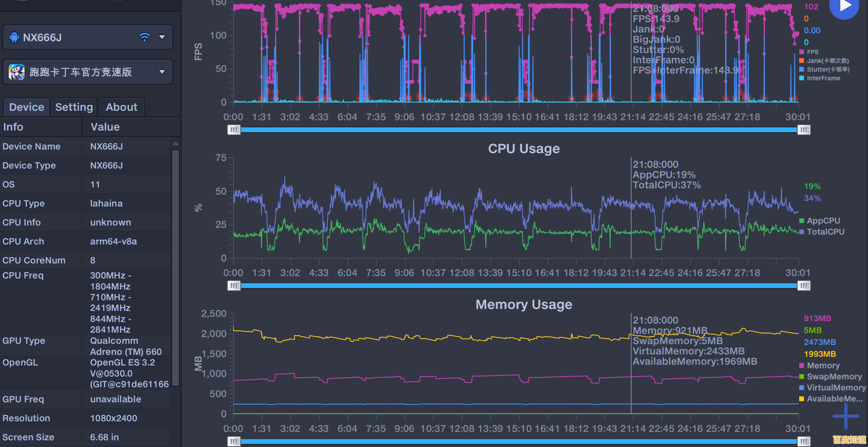The height and width of the screenshot is (447, 868).
Task: Click the blue plus icon at bottom right
Action: point(845,416)
